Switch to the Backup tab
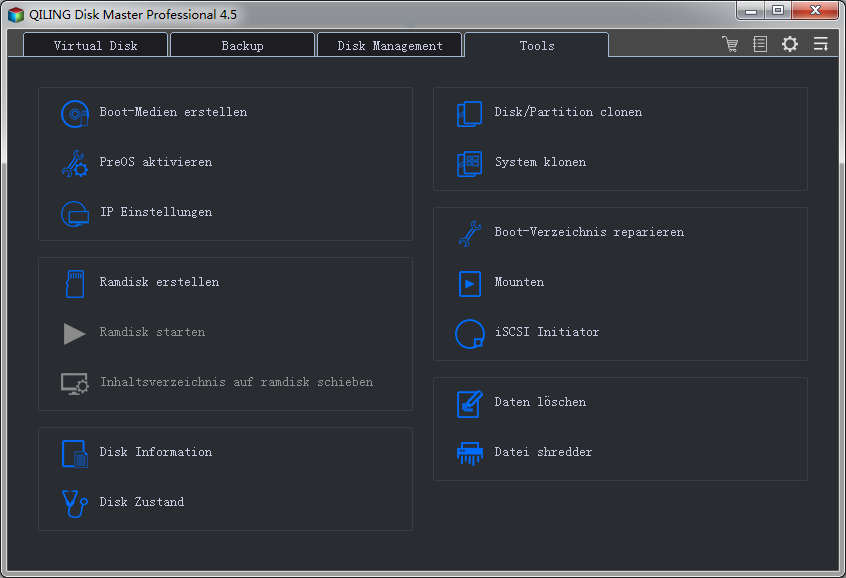The image size is (846, 578). [242, 45]
